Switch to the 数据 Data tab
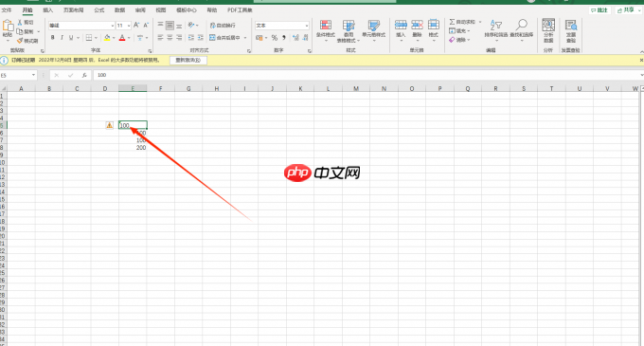This screenshot has height=346, width=644. (119, 9)
